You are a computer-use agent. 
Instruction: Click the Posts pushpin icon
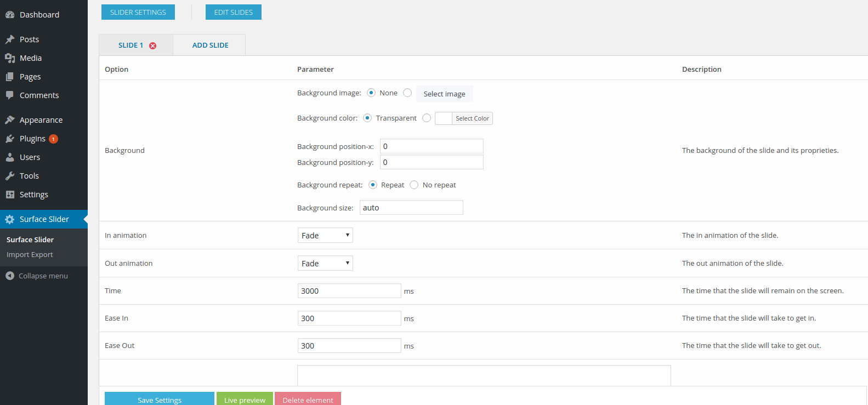10,39
